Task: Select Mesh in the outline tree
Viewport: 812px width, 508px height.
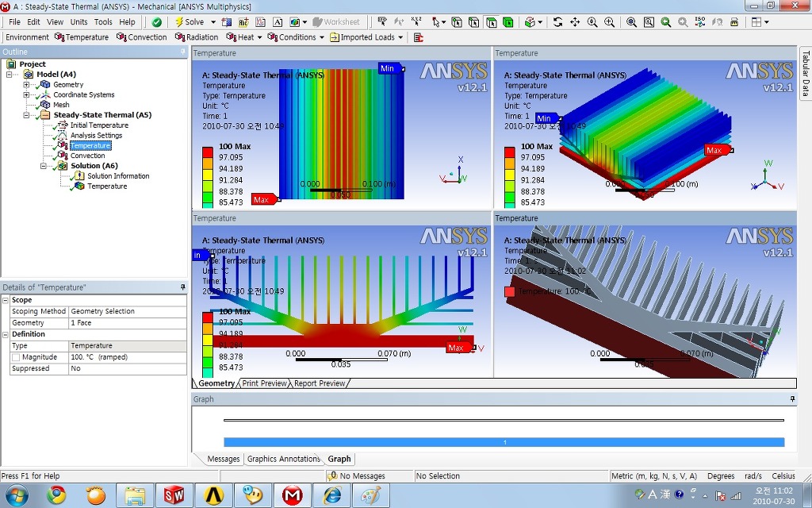Action: click(x=61, y=105)
